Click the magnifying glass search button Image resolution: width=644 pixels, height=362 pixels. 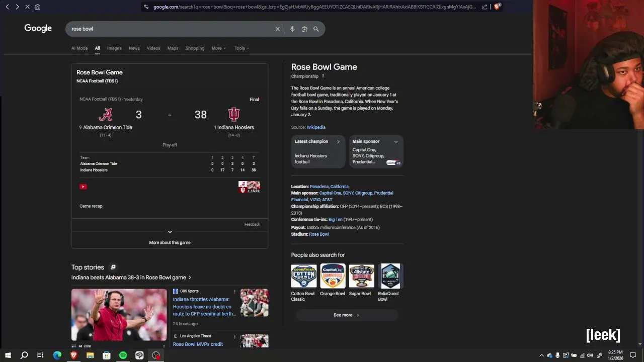(316, 29)
